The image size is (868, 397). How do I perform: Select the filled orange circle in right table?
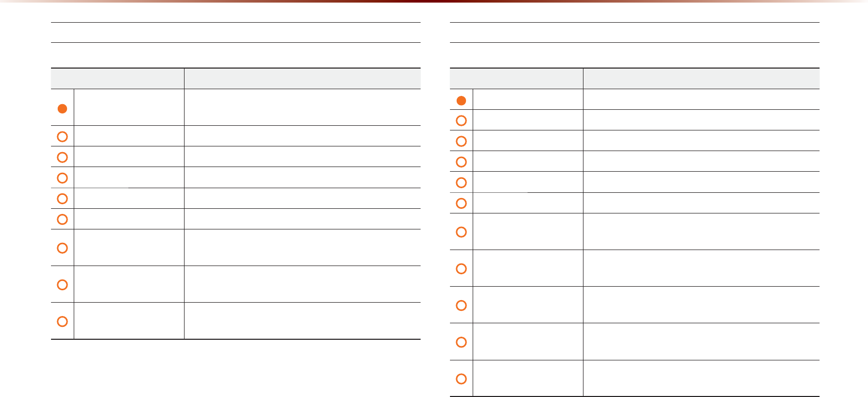click(461, 101)
